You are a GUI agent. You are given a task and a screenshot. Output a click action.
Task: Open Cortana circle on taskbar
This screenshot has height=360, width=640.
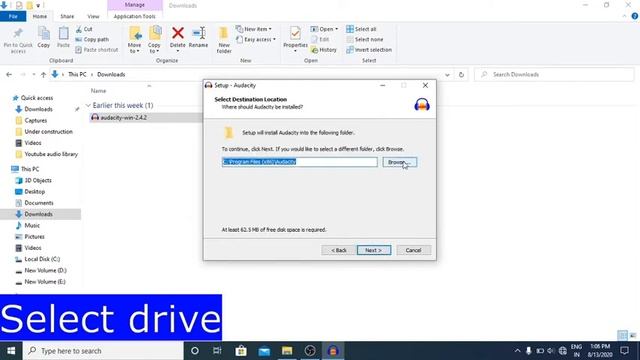tap(195, 351)
